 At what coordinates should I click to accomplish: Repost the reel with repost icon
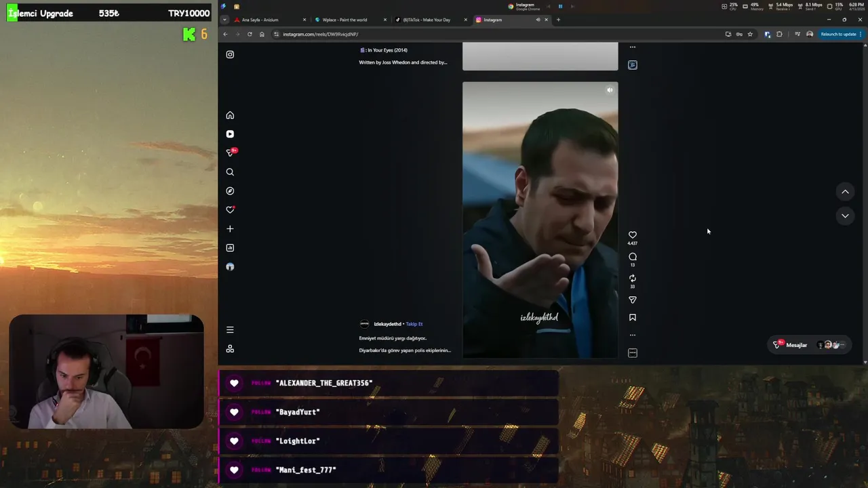pos(633,279)
